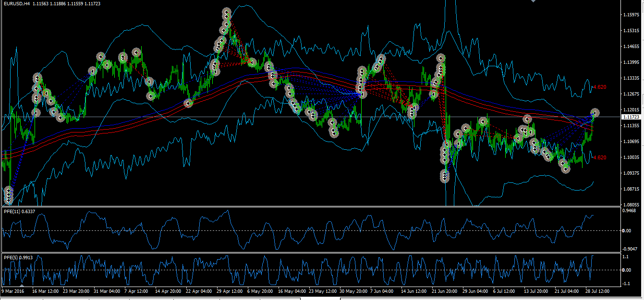The width and height of the screenshot is (644, 300).
Task: Click the 28 Jul 12:00 time label
Action: click(x=598, y=291)
